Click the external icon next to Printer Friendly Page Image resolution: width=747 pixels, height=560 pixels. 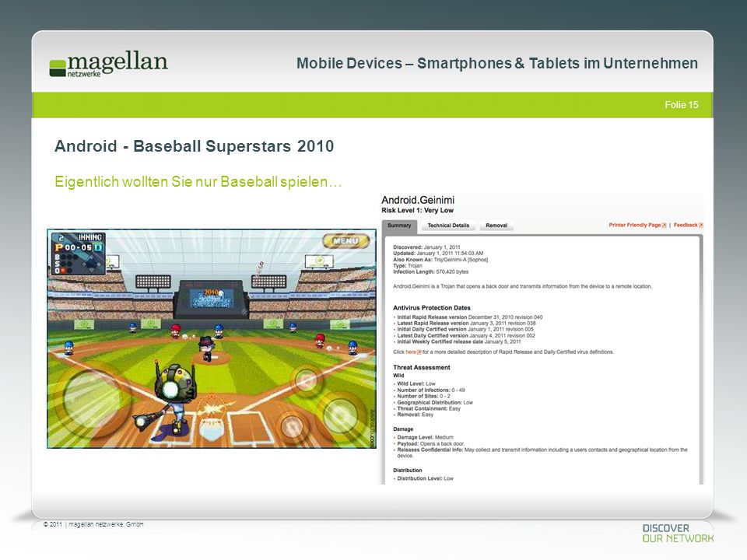tap(664, 226)
